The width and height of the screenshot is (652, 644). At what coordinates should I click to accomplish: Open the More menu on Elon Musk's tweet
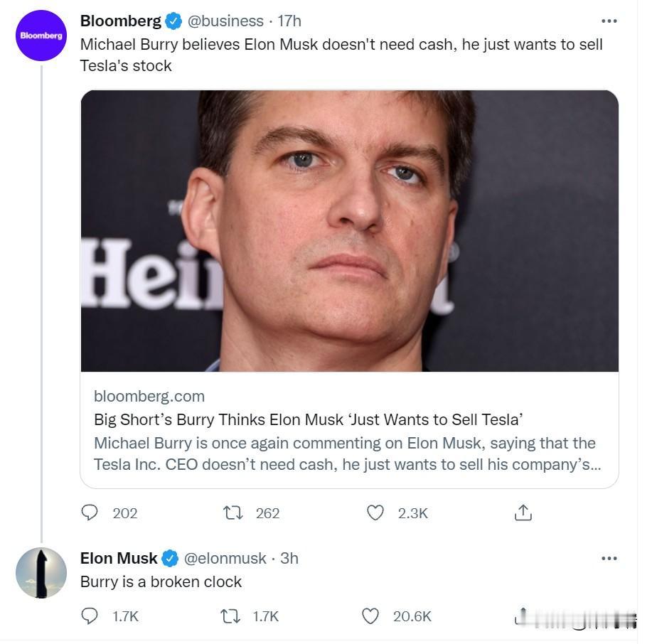[x=609, y=558]
